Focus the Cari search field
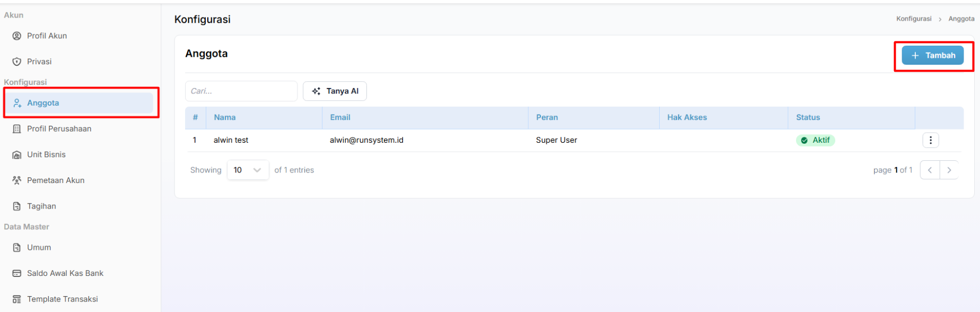Viewport: 980px width, 312px height. pyautogui.click(x=241, y=91)
